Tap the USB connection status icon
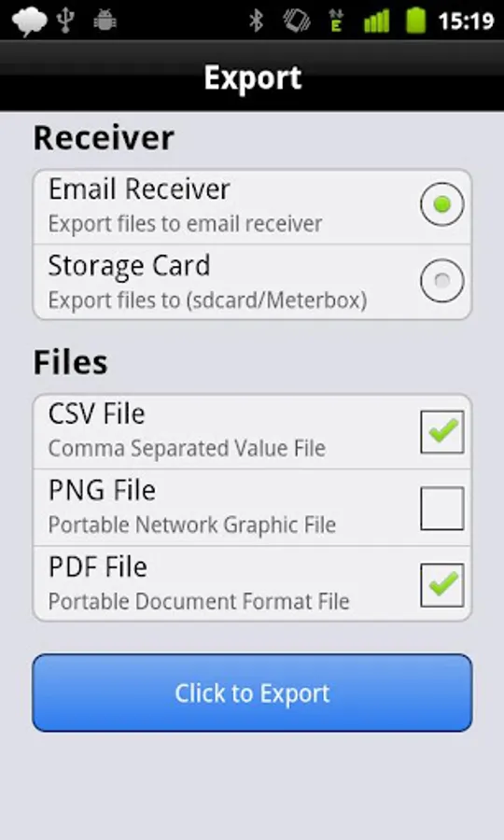The height and width of the screenshot is (840, 504). (x=65, y=21)
